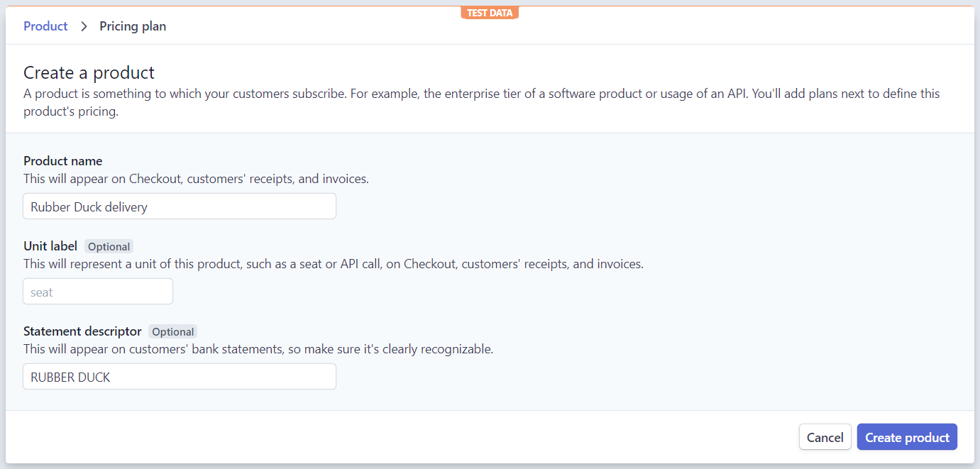Click the Checkout helper text under Product name

click(196, 178)
